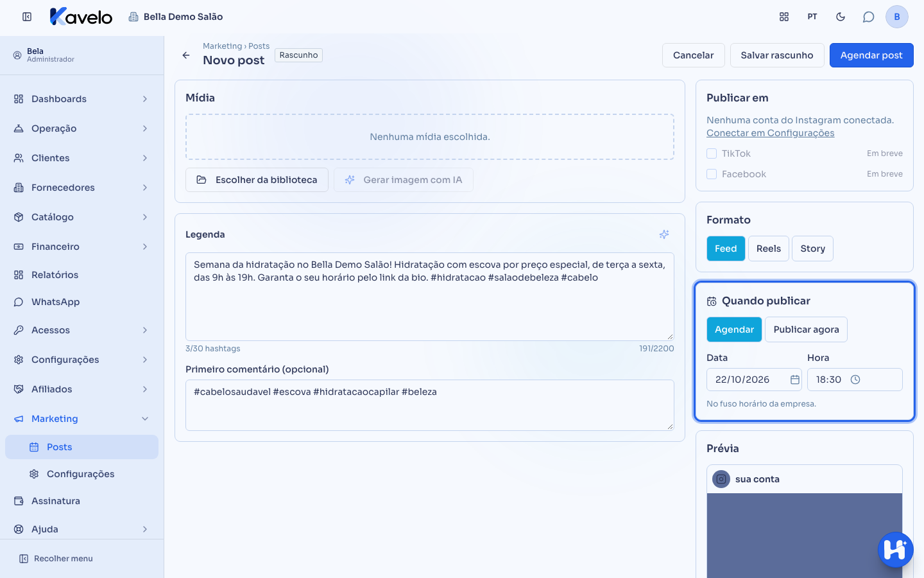The image size is (924, 578).
Task: Collapse sidebar using top-left panel icon
Action: tap(27, 17)
